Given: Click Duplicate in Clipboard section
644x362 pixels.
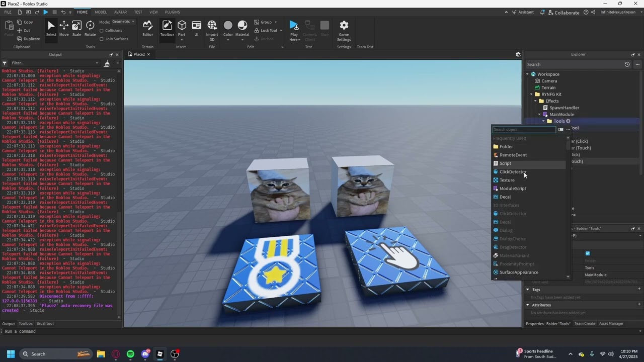Looking at the screenshot, I should point(28,39).
